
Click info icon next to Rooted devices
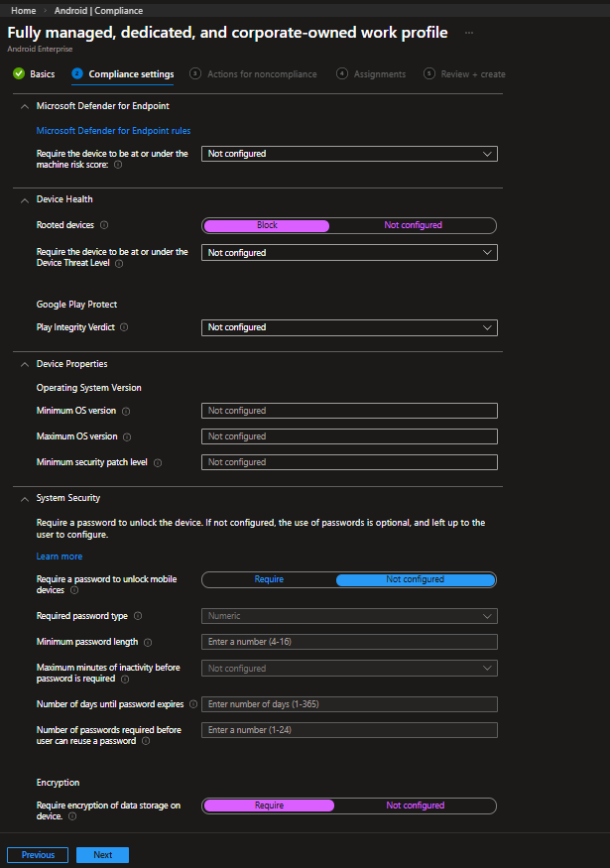pos(104,225)
